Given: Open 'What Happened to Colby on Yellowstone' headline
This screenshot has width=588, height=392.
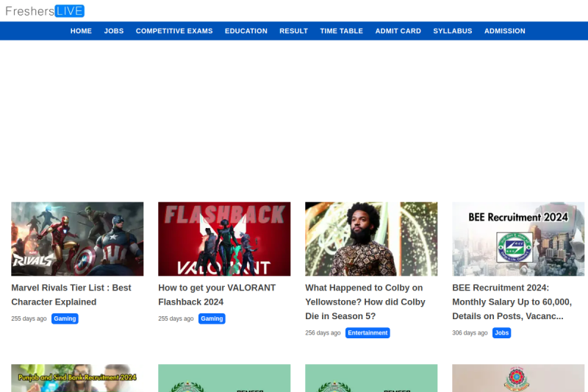Looking at the screenshot, I should tap(365, 302).
